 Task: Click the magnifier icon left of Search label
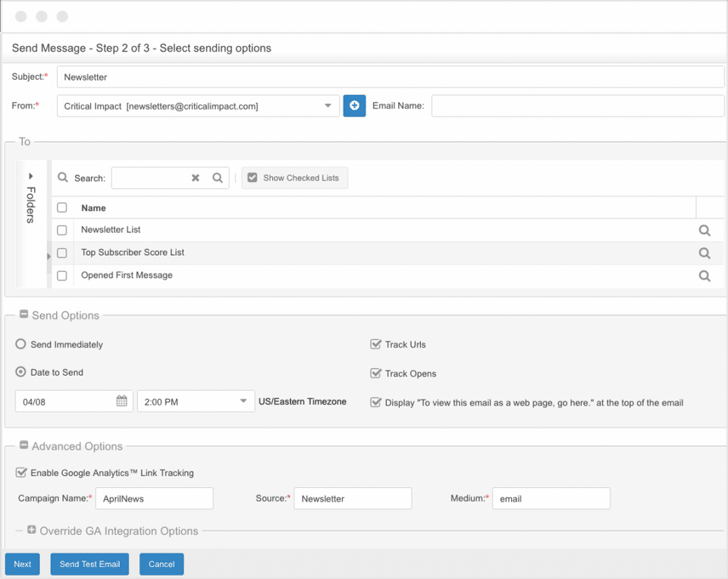pos(63,178)
